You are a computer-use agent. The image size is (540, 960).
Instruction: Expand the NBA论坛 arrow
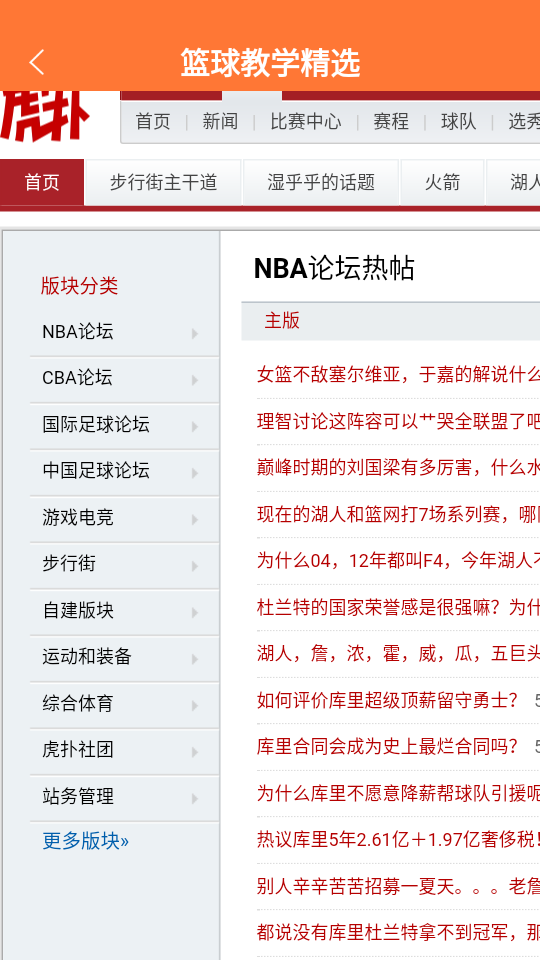tap(195, 334)
